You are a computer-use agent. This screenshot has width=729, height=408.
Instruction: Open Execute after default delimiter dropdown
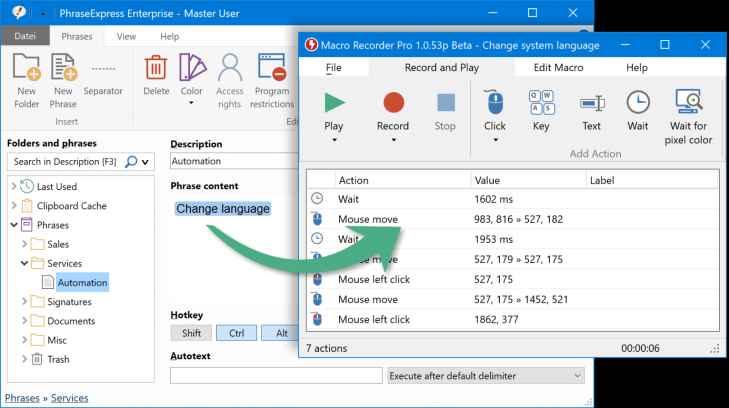coord(485,375)
